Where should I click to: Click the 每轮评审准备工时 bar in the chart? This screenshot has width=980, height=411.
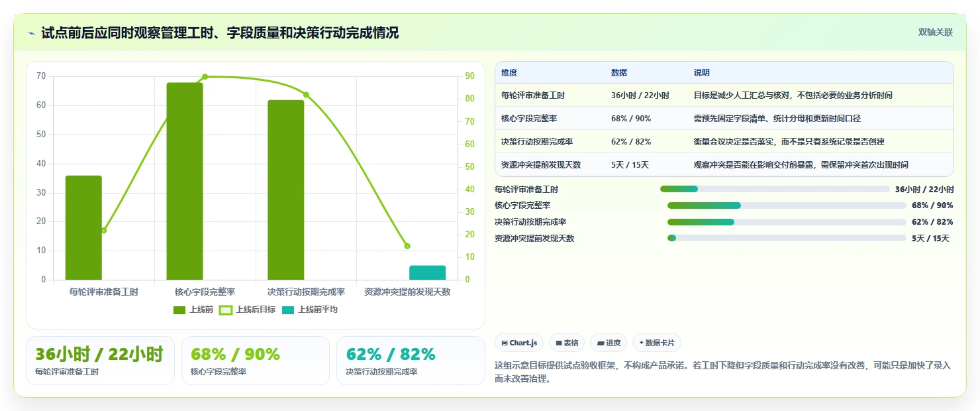pos(83,227)
